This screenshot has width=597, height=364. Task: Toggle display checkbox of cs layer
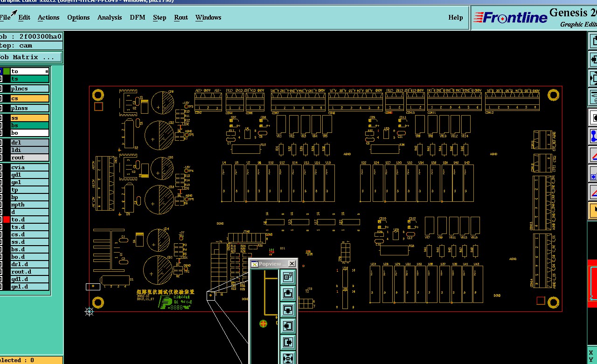(x=1, y=98)
